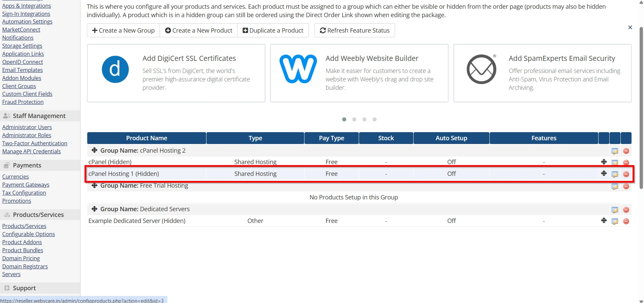Click move handle on Example Dedicated Server row
644x303 pixels.
click(604, 220)
